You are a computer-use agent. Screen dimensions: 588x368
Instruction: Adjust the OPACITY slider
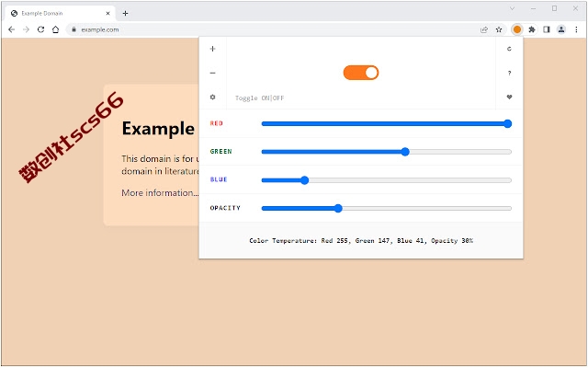(387, 209)
